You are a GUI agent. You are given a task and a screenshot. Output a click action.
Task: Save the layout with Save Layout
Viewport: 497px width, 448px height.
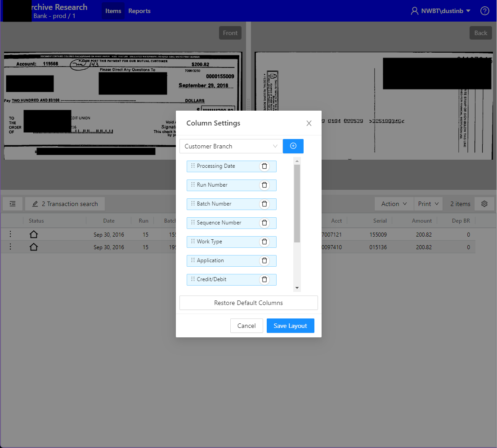(x=290, y=325)
